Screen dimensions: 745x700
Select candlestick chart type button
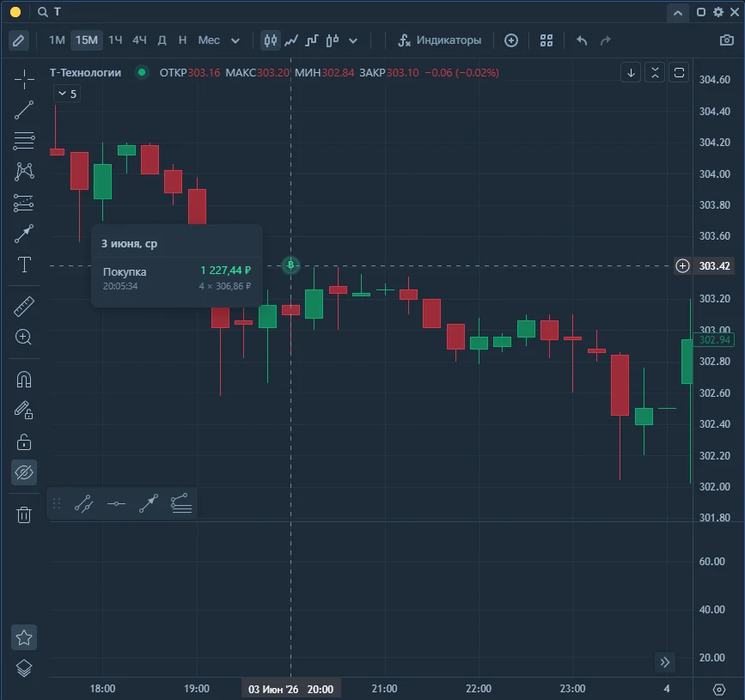pos(271,40)
